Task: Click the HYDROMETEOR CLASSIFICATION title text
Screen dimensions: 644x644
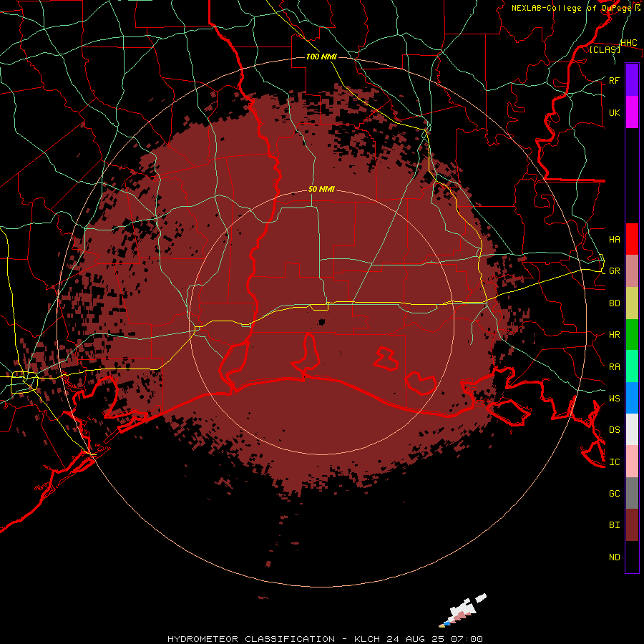Action: point(251,639)
